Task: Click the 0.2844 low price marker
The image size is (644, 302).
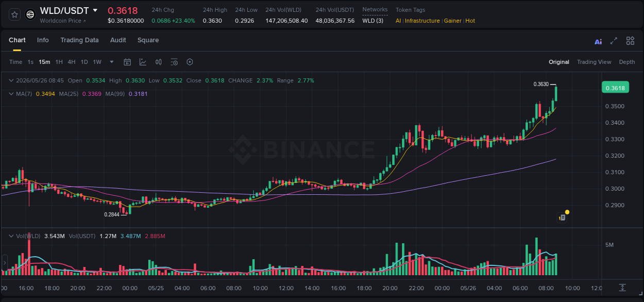Action: tap(111, 214)
